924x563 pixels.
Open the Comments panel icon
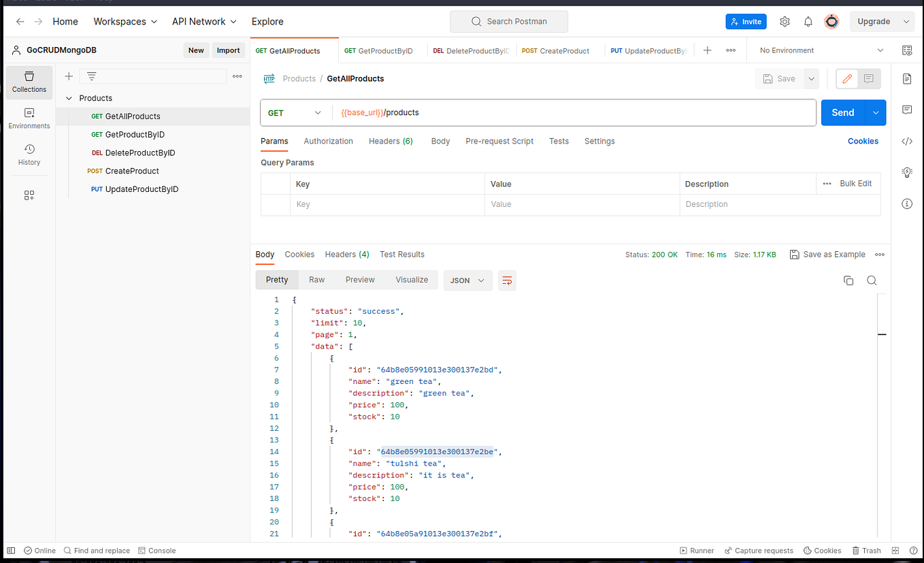point(907,110)
